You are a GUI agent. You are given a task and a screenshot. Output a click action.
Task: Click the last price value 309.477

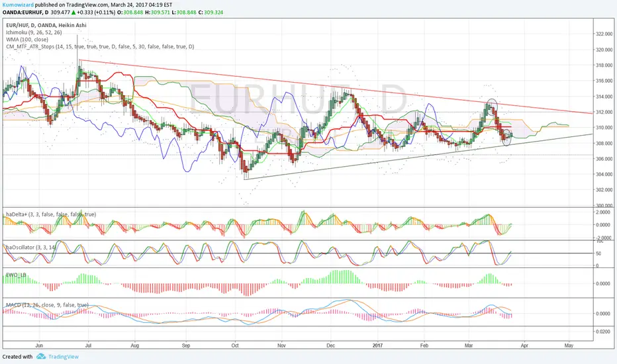tap(60, 12)
